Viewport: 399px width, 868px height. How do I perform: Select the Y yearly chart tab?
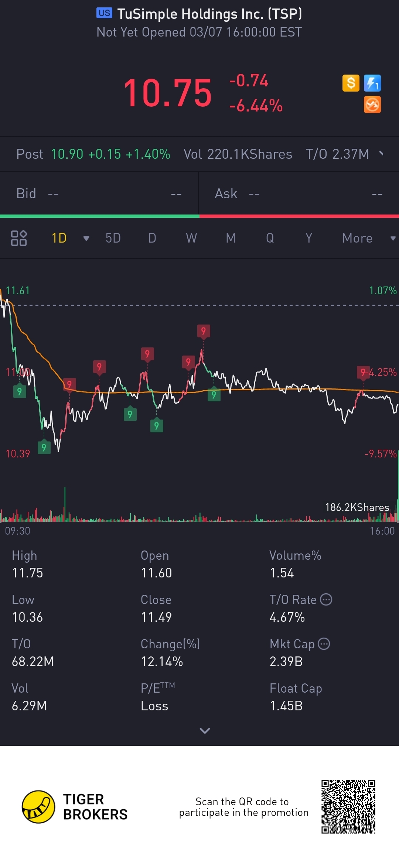point(309,238)
